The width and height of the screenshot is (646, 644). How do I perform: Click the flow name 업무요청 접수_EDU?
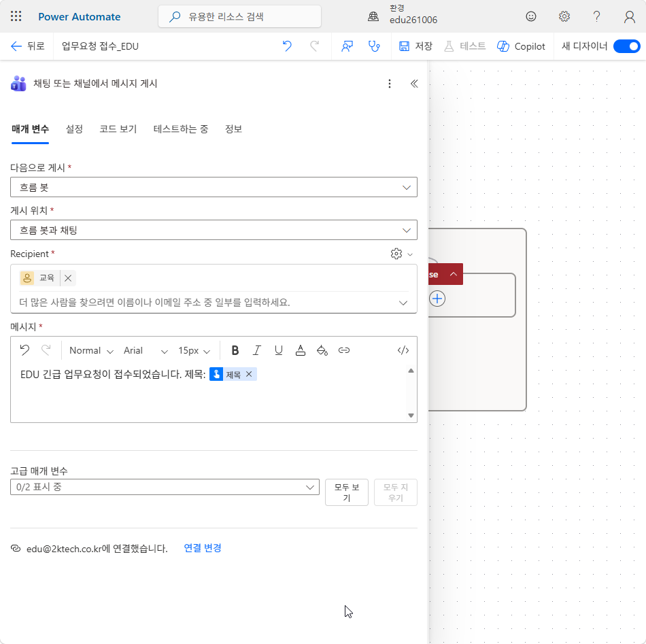click(x=100, y=46)
